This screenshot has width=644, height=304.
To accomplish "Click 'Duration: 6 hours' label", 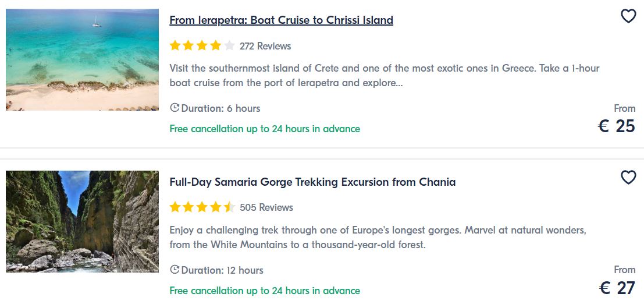I will tap(221, 108).
